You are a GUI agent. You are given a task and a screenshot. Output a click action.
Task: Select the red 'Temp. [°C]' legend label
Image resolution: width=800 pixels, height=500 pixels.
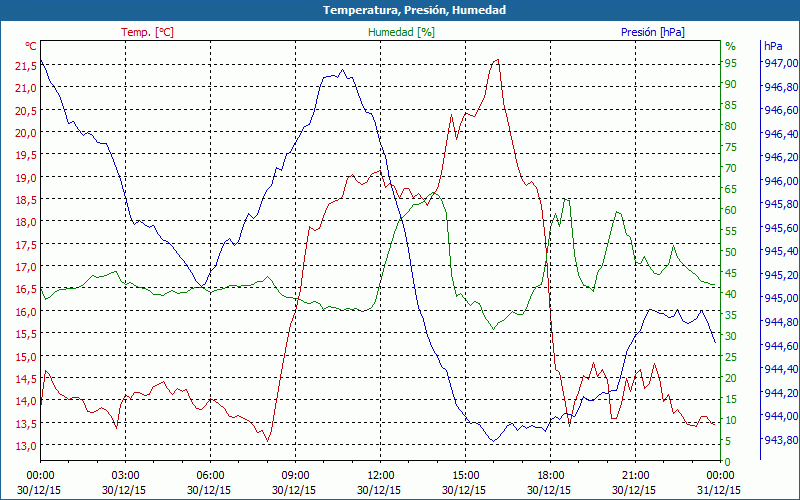point(147,32)
